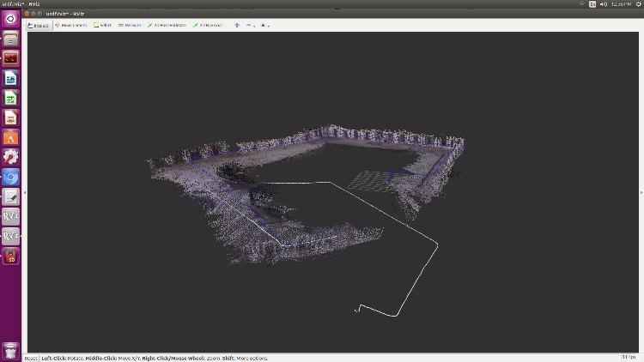Viewport: 644px width, 362px height.
Task: Click the 2D Nav Goal tool
Action: coord(208,26)
